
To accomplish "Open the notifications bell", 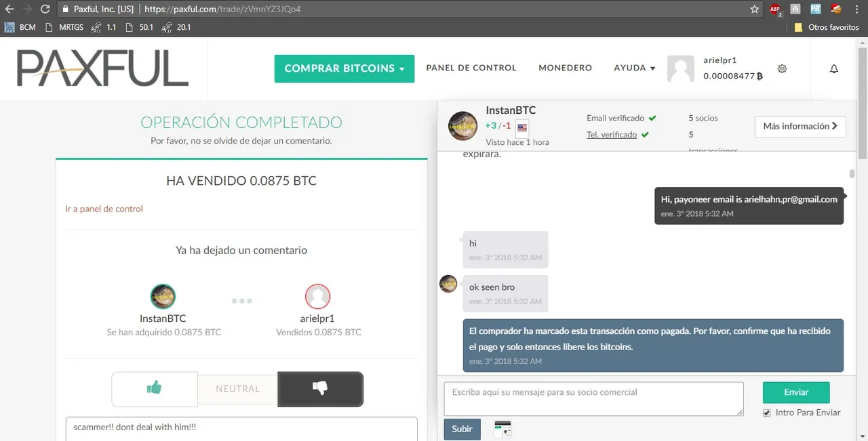I will 834,68.
